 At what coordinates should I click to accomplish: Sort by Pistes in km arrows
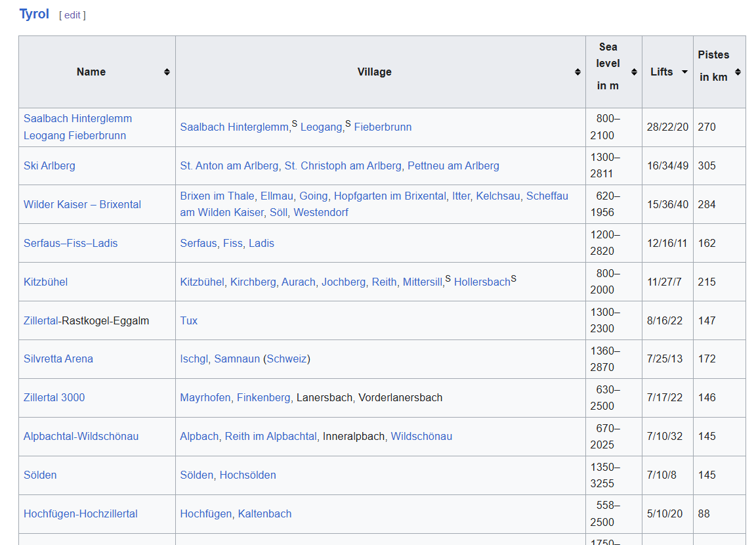(x=738, y=72)
